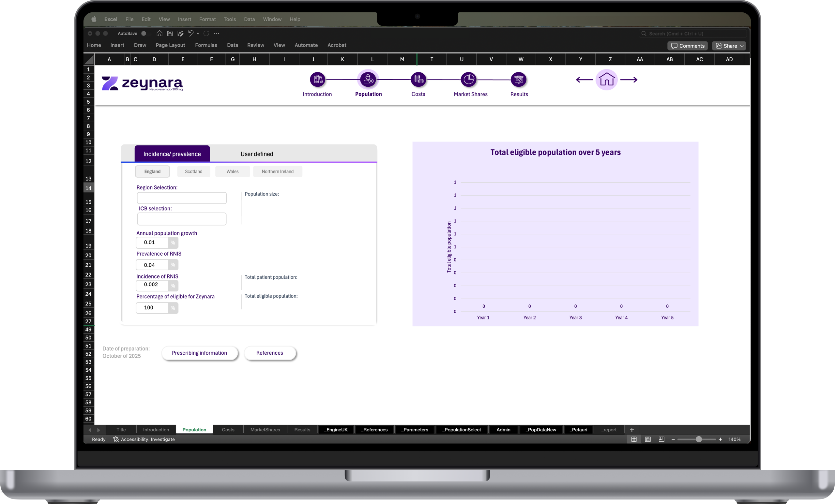
Task: Click the left arrow navigation icon
Action: pyautogui.click(x=584, y=80)
